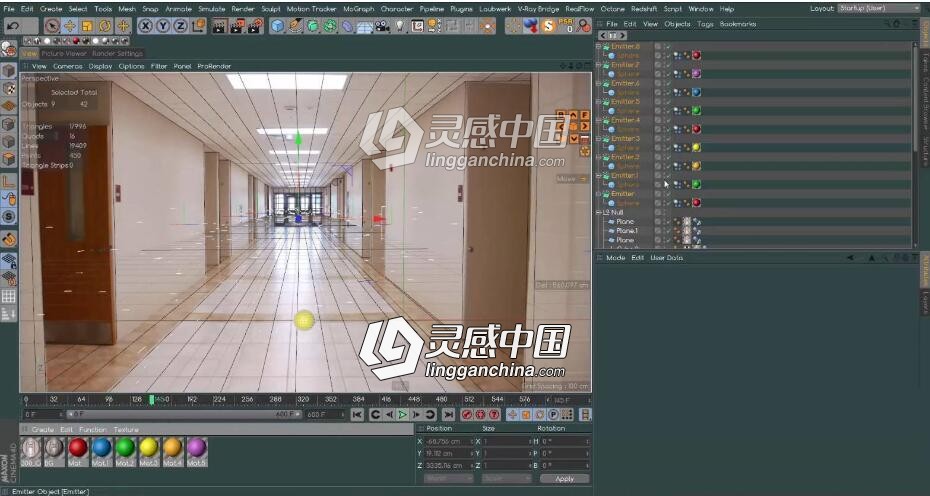Select the Enable Axis L icon
Screen dimensions: 930x496
point(8,182)
